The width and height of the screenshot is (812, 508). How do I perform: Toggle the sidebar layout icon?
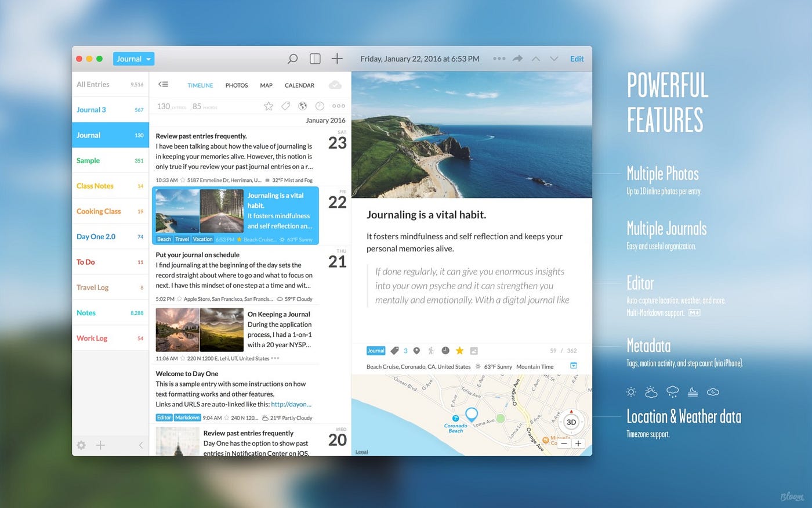315,59
